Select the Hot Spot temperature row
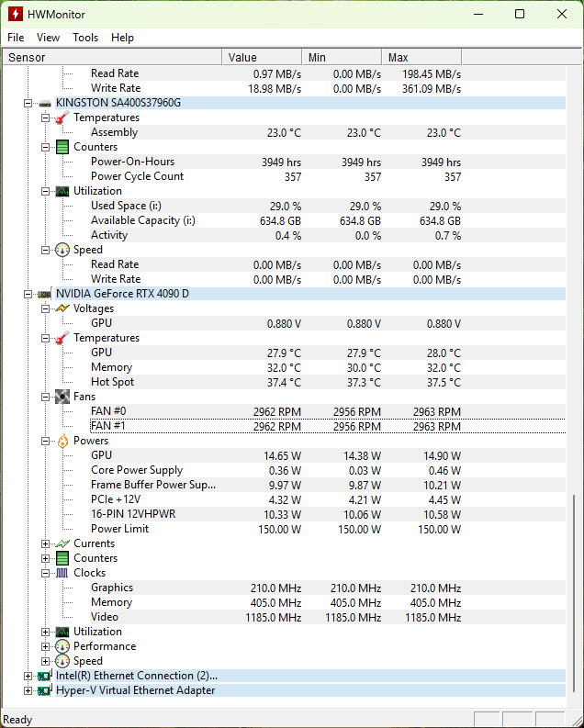584x728 pixels. (112, 382)
